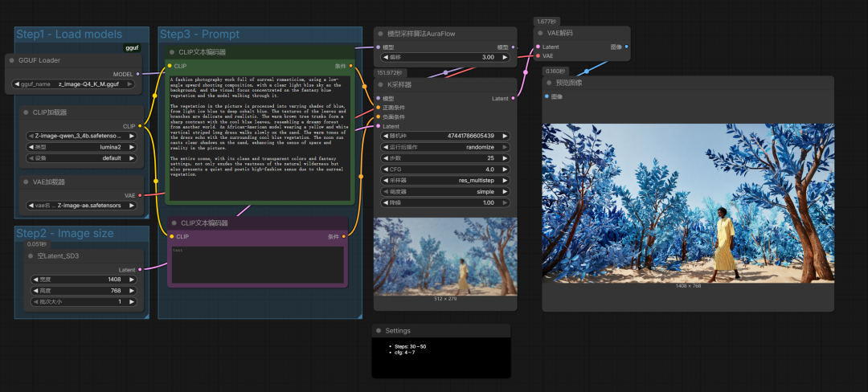Click the 偏移 3.00 value field

[445, 58]
